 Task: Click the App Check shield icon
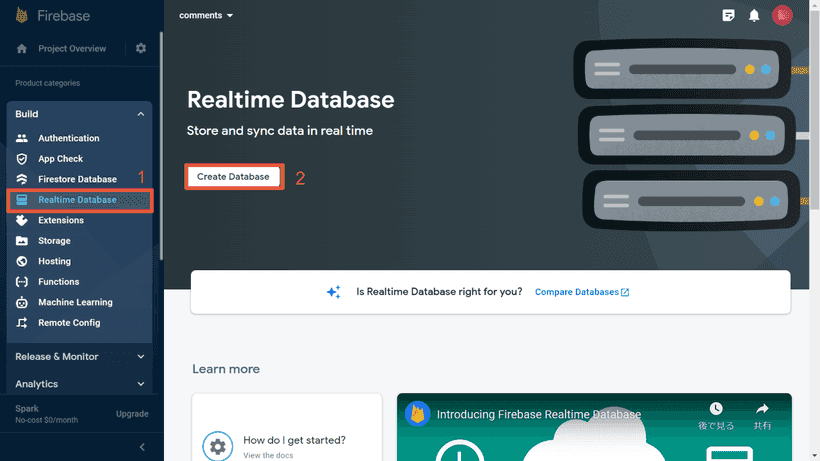point(21,158)
